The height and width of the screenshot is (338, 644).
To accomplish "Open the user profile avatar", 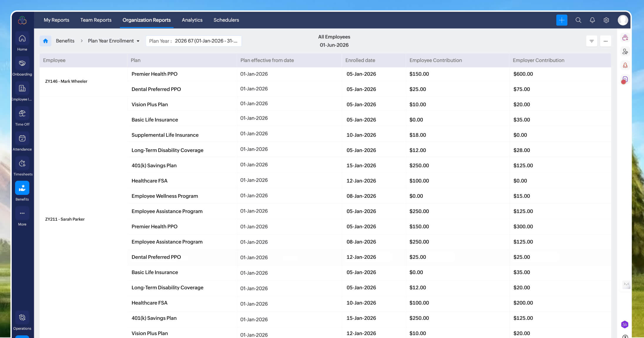I will pyautogui.click(x=623, y=20).
